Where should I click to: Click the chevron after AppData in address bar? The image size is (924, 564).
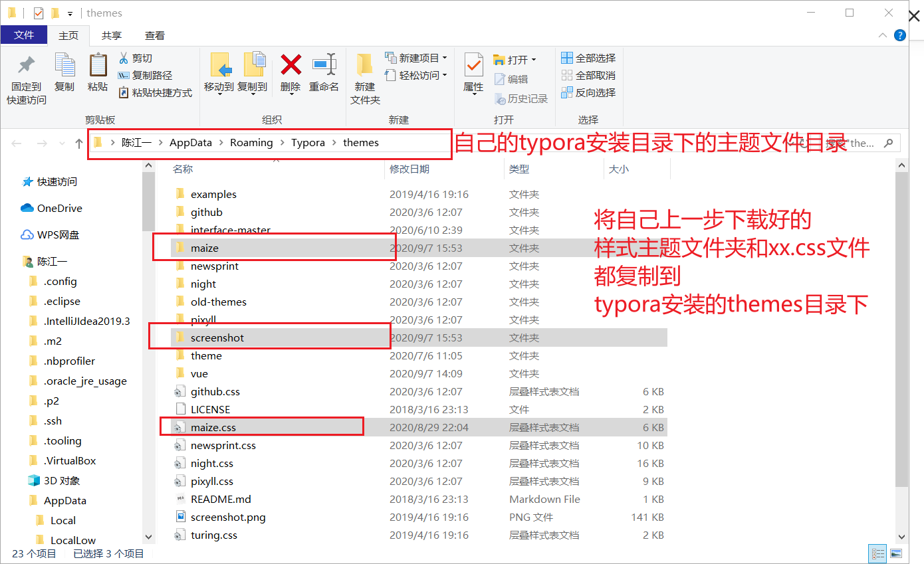[x=221, y=143]
